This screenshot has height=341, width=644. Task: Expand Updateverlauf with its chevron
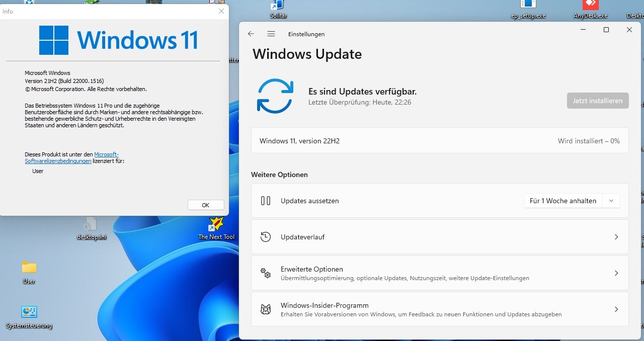point(616,237)
